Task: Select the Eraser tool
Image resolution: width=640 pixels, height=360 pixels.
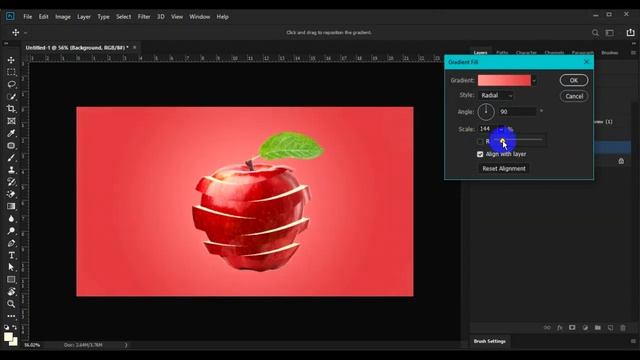Action: [x=11, y=194]
